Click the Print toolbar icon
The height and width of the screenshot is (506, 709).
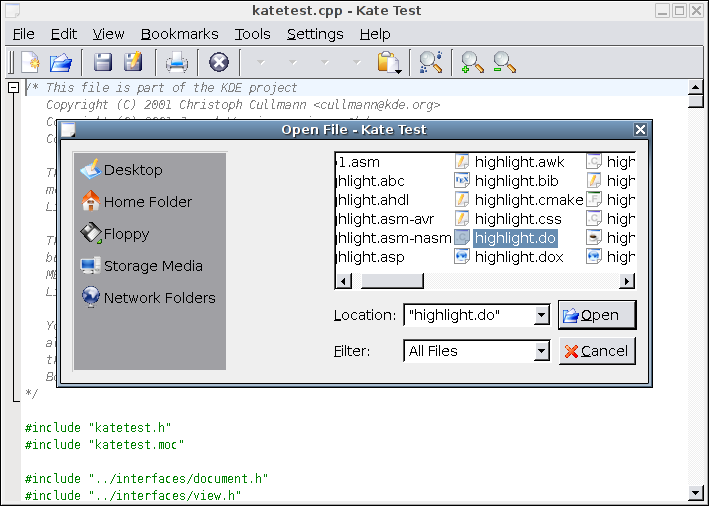pyautogui.click(x=176, y=62)
